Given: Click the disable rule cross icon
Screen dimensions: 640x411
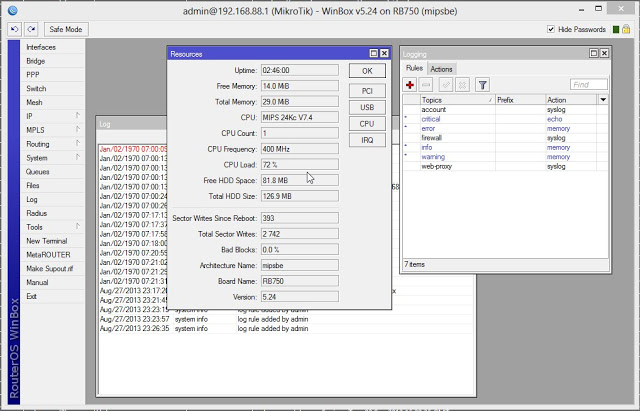Looking at the screenshot, I should [462, 85].
